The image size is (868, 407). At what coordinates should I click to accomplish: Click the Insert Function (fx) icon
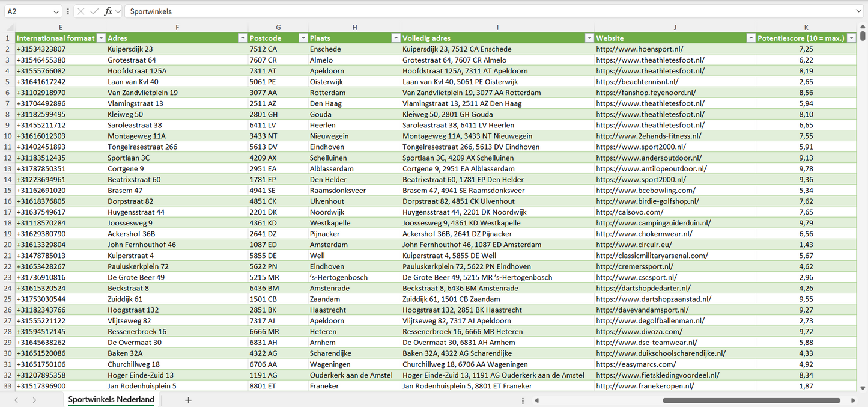pos(109,11)
